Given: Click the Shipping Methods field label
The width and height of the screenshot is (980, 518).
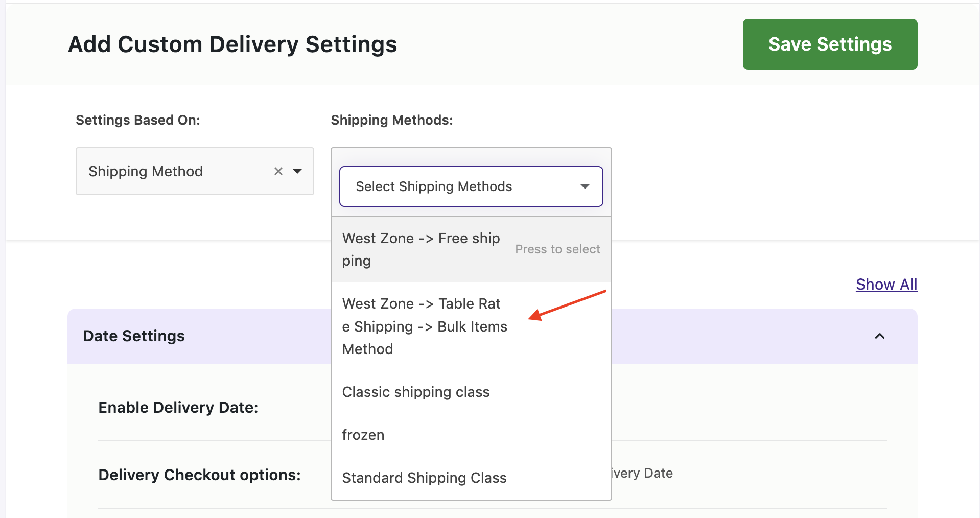Looking at the screenshot, I should coord(391,120).
